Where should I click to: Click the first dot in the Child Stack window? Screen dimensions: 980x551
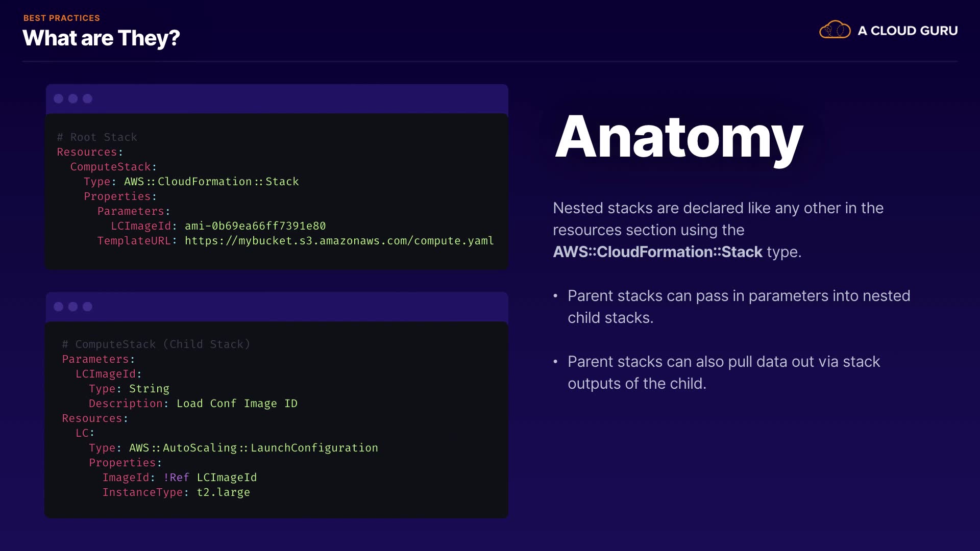coord(59,307)
